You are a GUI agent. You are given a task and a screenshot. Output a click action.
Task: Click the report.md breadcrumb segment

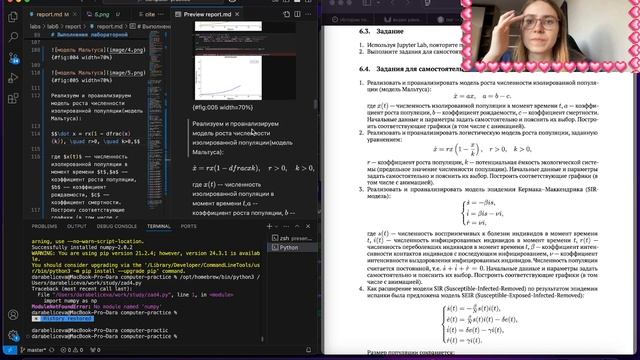(x=106, y=27)
